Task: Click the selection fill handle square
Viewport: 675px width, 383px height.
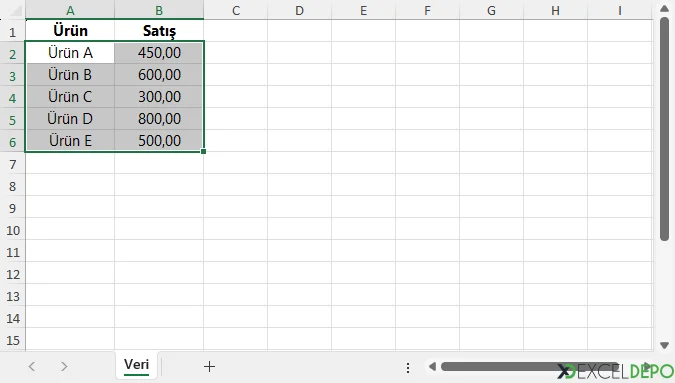Action: tap(203, 151)
